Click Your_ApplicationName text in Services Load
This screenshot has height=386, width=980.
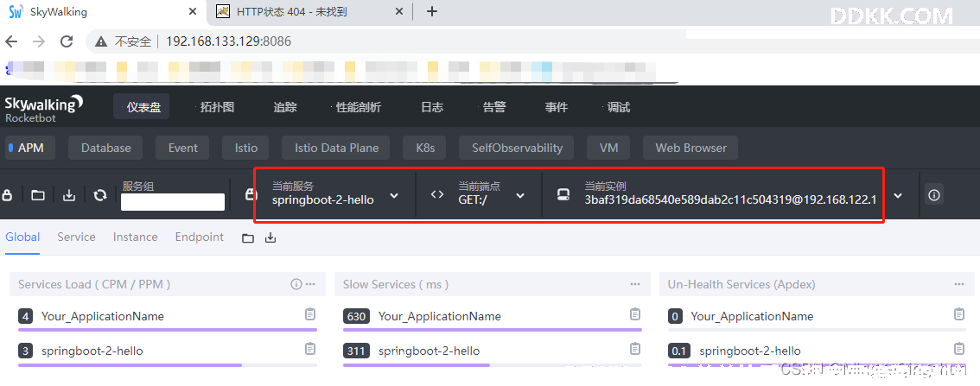(103, 316)
